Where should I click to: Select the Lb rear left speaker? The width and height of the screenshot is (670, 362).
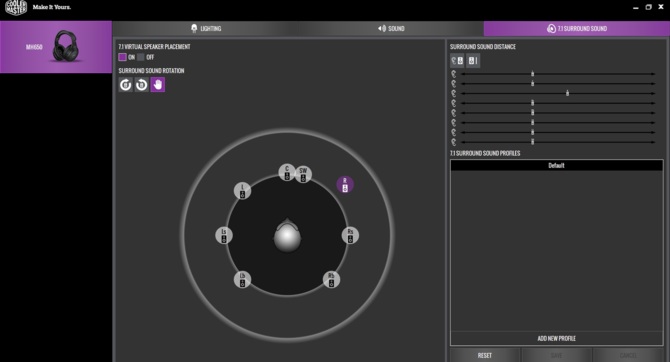242,280
